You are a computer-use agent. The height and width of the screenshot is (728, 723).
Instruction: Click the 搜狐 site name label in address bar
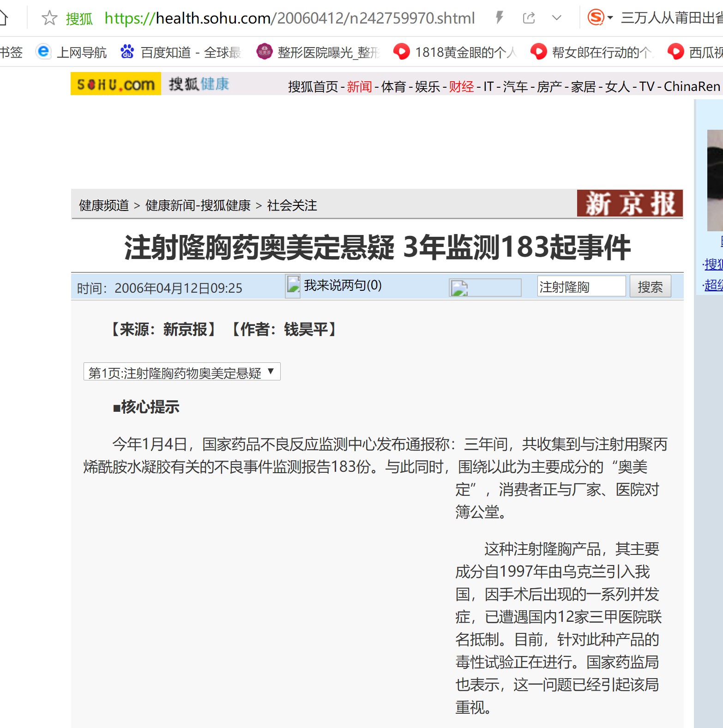79,18
